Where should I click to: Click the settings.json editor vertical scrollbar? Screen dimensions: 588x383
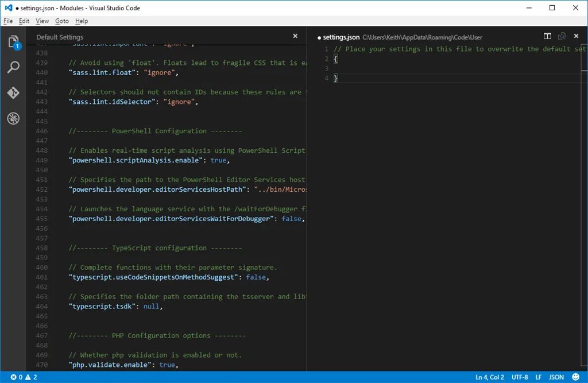point(585,204)
